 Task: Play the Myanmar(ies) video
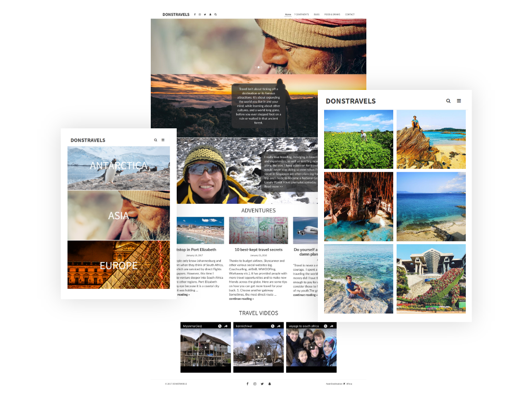point(206,348)
